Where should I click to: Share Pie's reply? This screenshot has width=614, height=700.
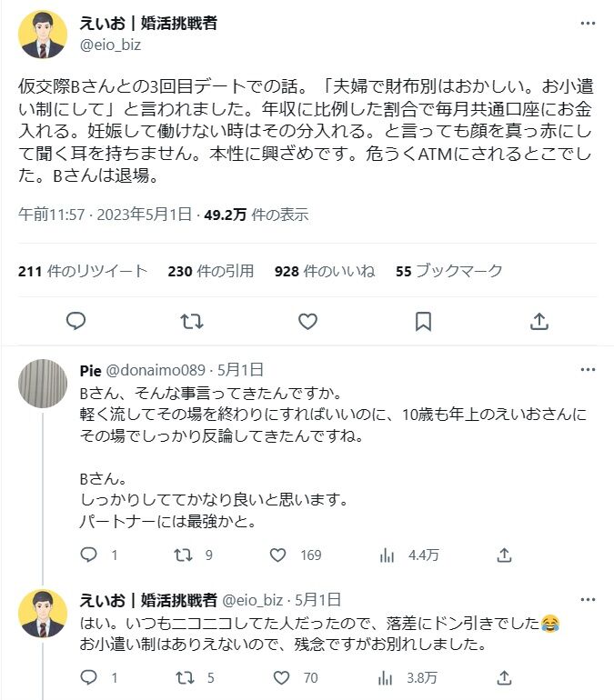tap(501, 555)
